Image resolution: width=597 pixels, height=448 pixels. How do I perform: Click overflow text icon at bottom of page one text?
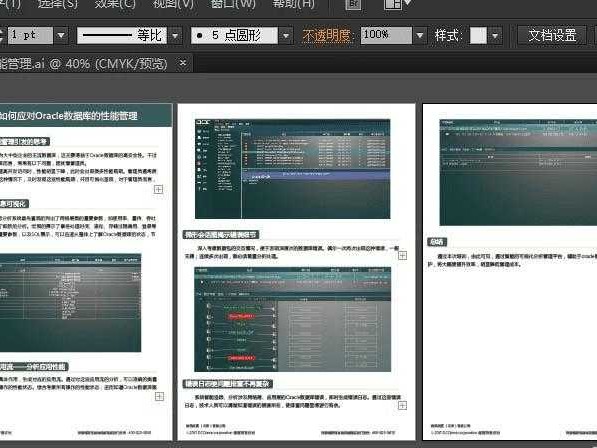160,397
